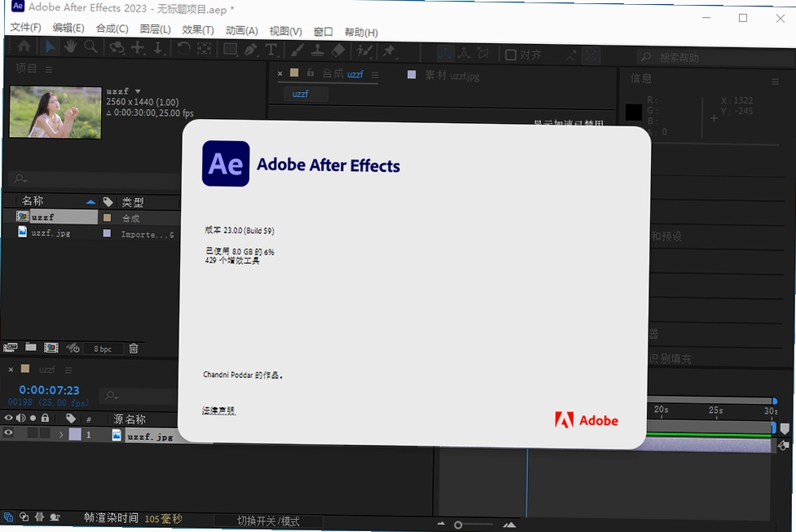796x532 pixels.
Task: Click the tan label swatch of uzzf composition
Action: click(x=107, y=218)
